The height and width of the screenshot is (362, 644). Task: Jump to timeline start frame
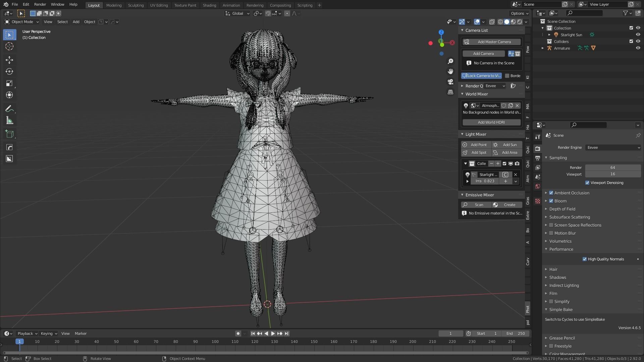(x=253, y=334)
